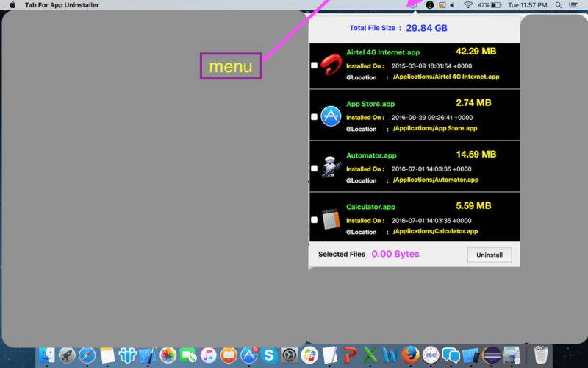Image resolution: width=588 pixels, height=368 pixels.
Task: Launch iTunes from the Dock
Action: pos(209,355)
